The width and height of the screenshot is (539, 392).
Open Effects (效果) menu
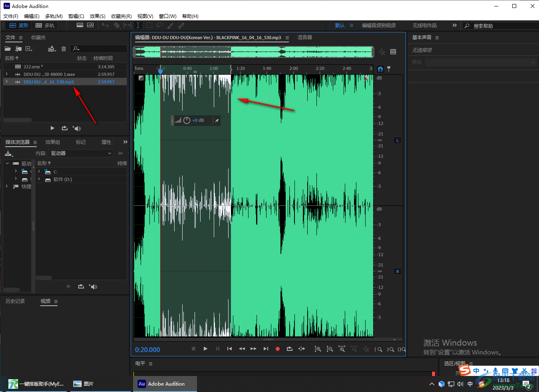tap(97, 16)
